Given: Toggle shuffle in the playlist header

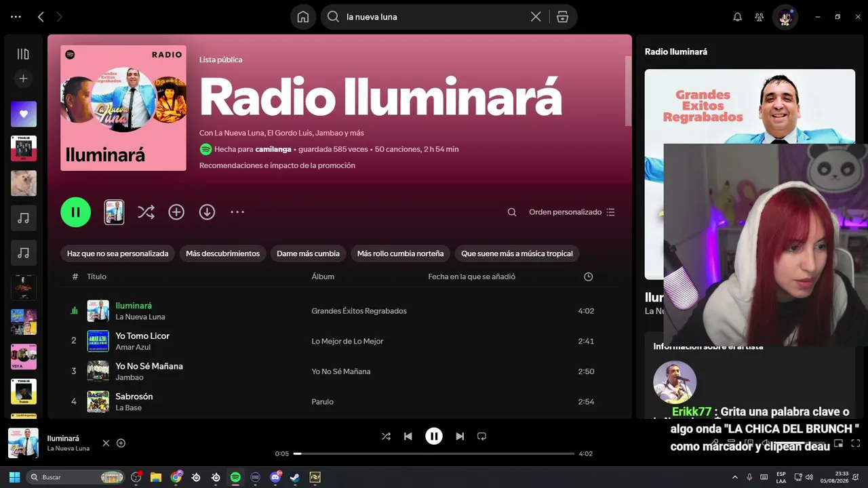Looking at the screenshot, I should (x=146, y=212).
